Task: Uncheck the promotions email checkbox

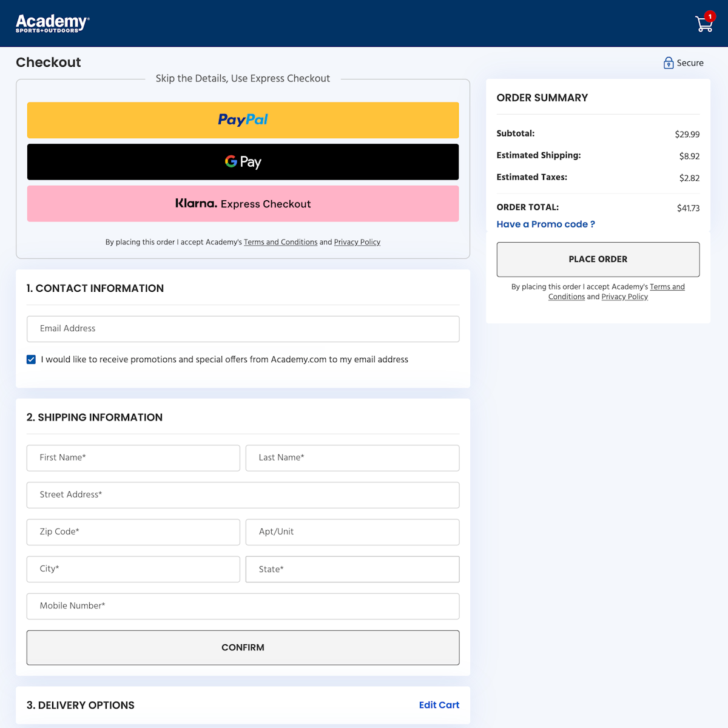Action: pyautogui.click(x=32, y=360)
